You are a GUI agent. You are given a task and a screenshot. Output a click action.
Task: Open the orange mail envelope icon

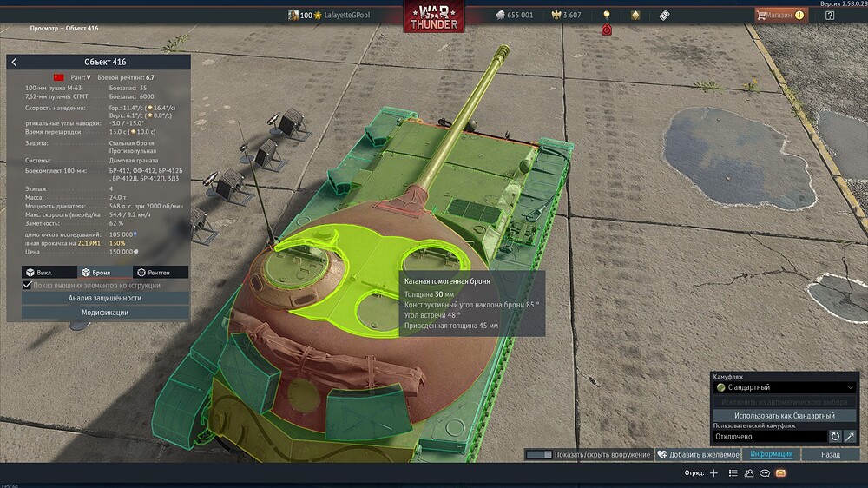(x=780, y=473)
